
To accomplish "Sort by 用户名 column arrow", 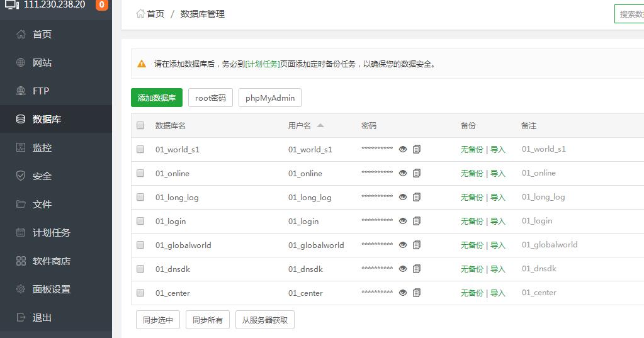I will point(320,125).
